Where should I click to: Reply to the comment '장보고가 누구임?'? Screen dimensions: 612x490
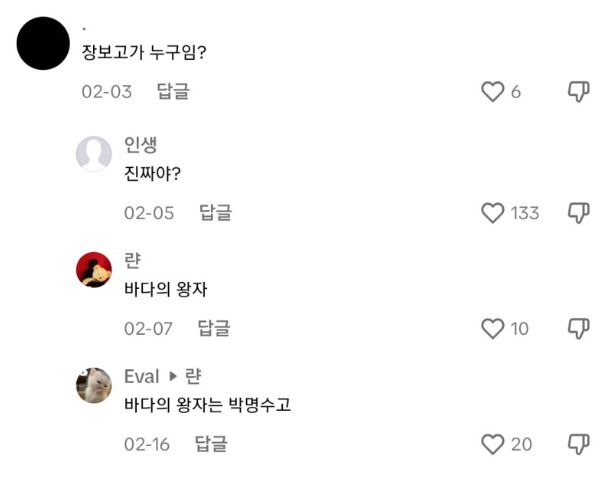click(173, 92)
